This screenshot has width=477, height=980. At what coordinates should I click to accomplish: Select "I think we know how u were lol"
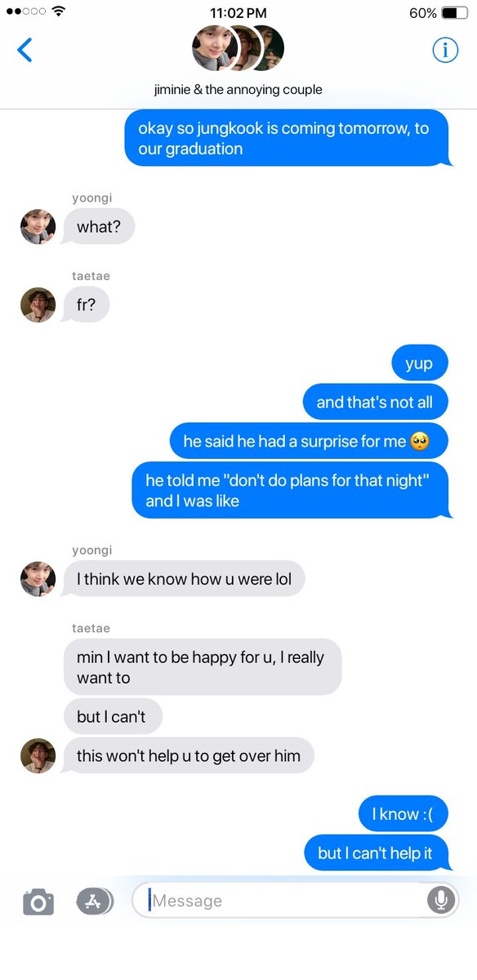[x=184, y=579]
